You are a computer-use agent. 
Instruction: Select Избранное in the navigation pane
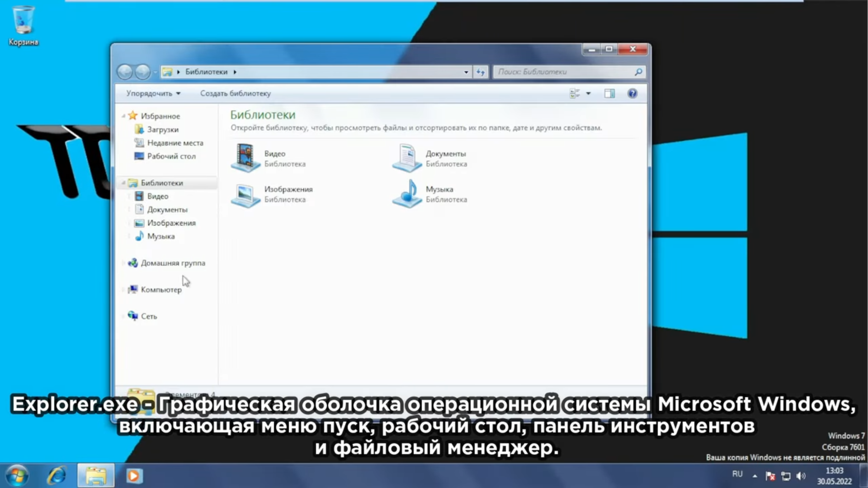(160, 116)
